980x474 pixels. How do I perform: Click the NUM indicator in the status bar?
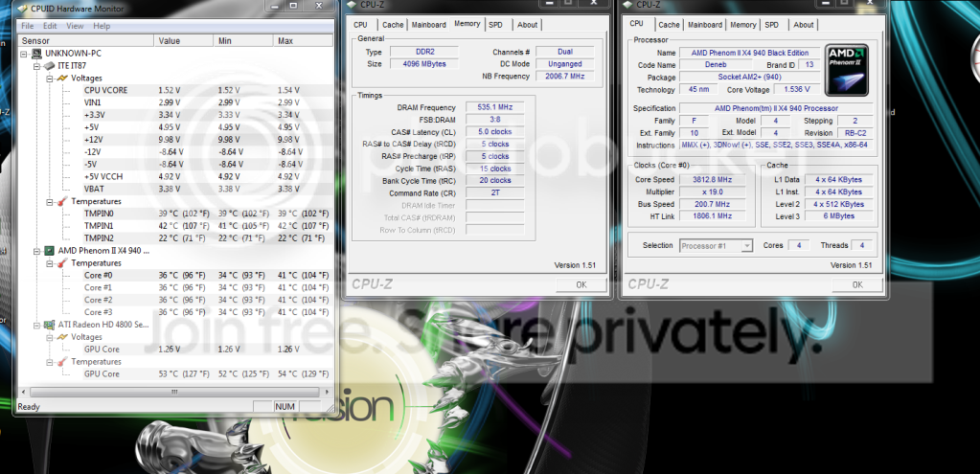click(x=285, y=407)
